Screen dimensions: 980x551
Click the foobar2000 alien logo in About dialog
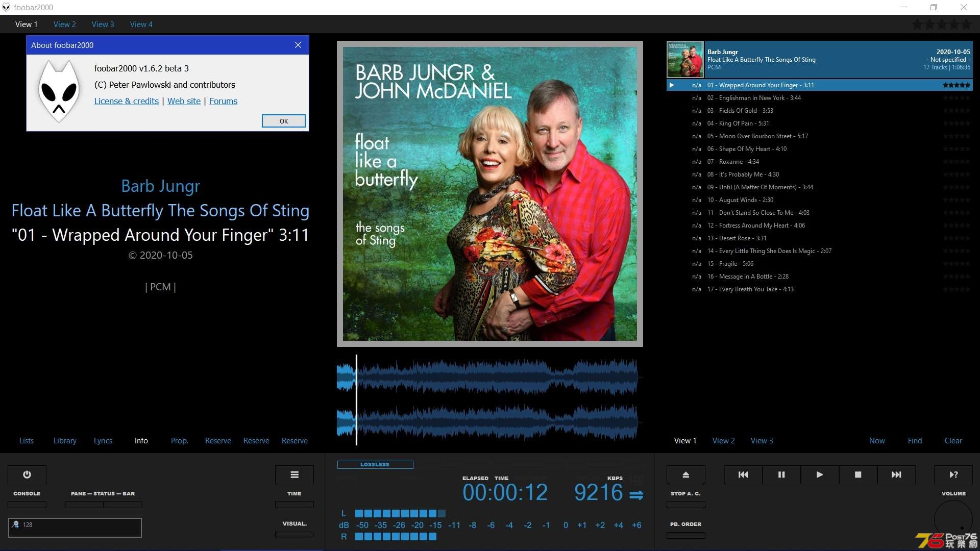[x=59, y=91]
